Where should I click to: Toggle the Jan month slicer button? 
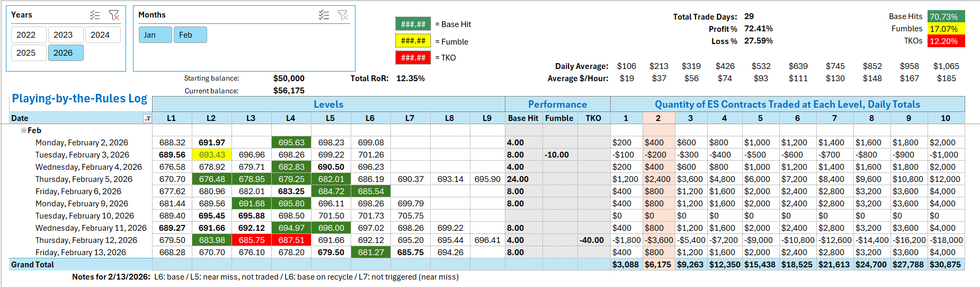click(155, 35)
